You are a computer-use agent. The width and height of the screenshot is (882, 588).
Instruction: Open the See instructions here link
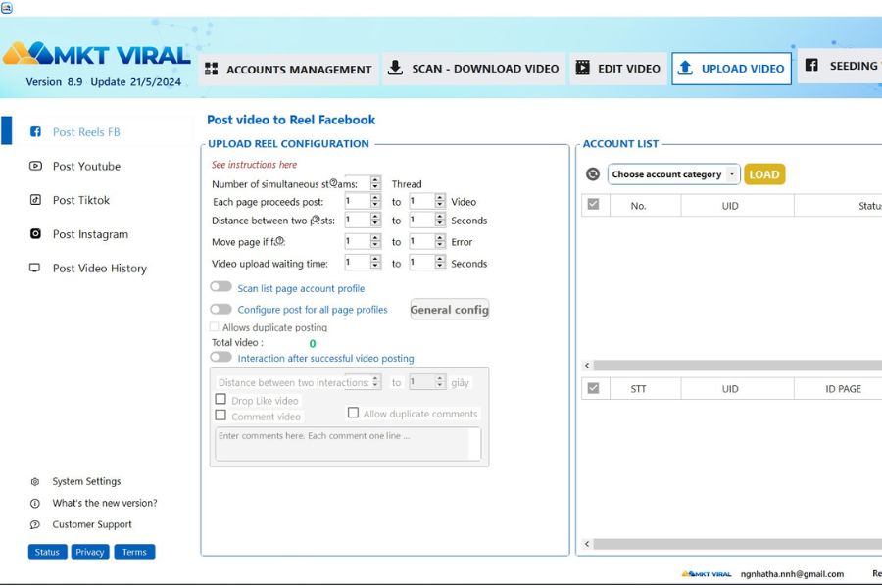pyautogui.click(x=254, y=165)
